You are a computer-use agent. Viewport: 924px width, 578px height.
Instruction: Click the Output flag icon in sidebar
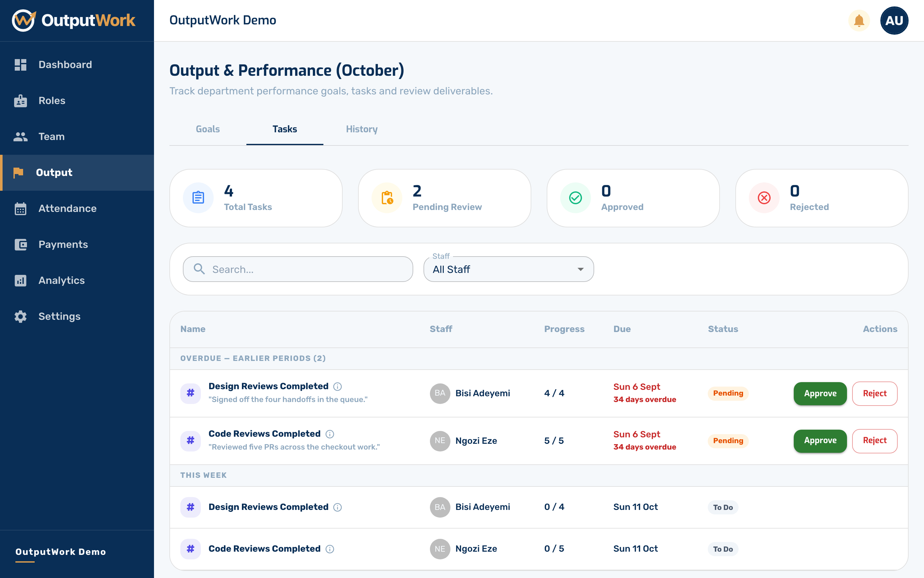(18, 172)
